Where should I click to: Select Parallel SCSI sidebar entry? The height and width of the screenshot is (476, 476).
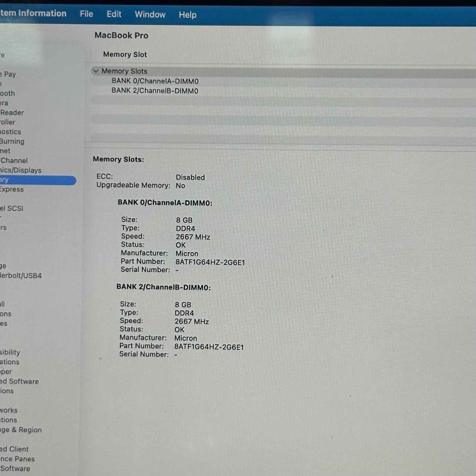12,208
